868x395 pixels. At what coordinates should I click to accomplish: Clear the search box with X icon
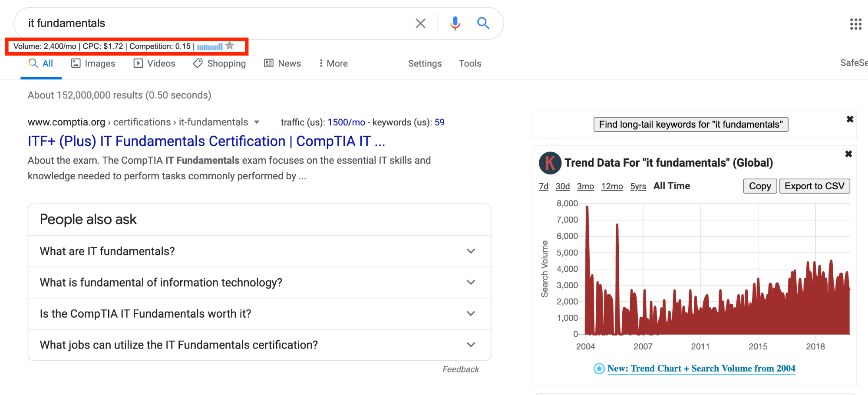click(x=420, y=23)
